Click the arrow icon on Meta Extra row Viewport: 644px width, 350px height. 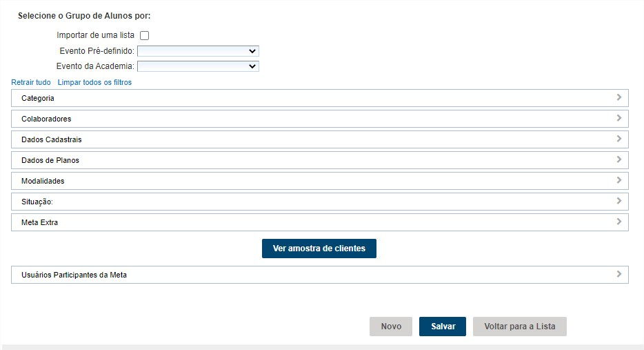click(619, 222)
